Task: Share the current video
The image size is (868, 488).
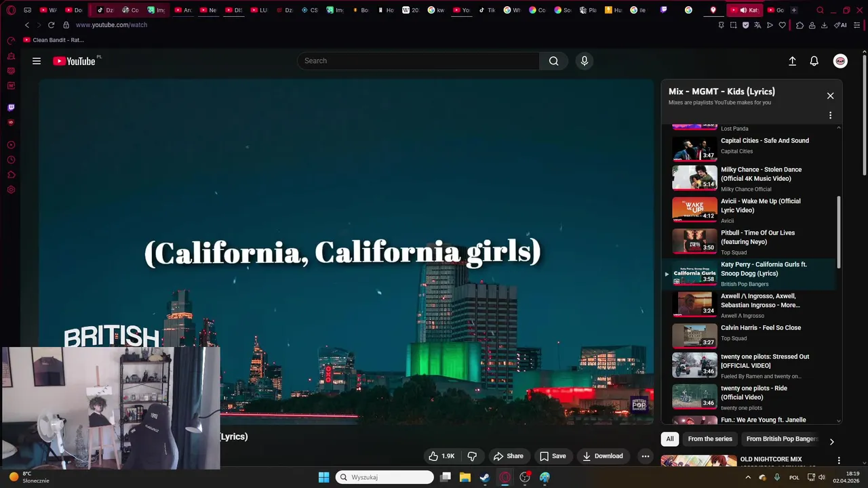Action: point(508,456)
